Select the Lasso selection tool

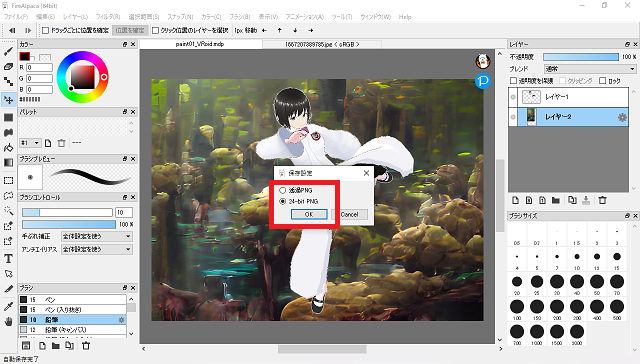tap(8, 195)
